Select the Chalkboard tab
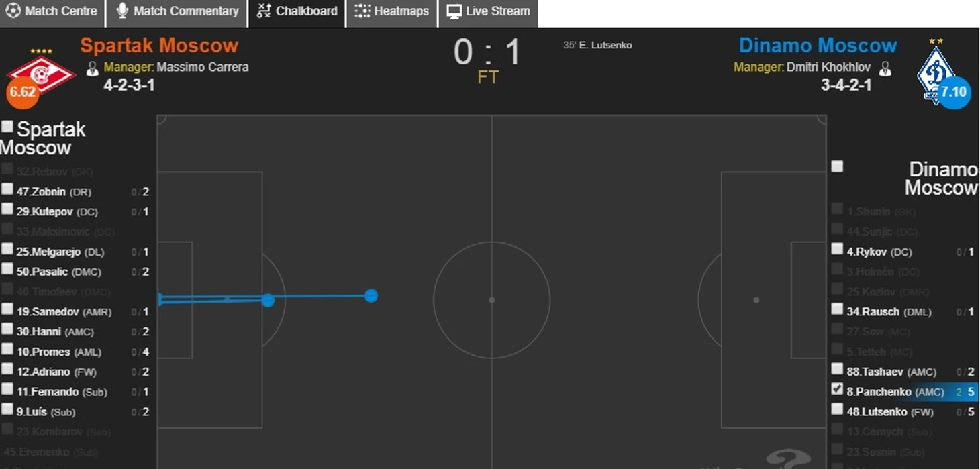980x469 pixels. (297, 11)
